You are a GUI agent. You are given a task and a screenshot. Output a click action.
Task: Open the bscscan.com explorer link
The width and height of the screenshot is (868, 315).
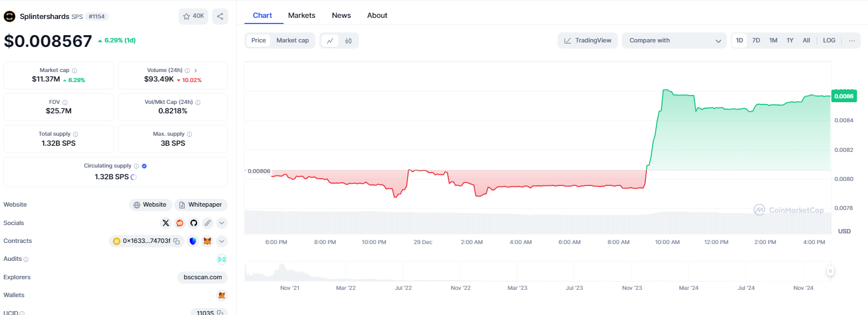pyautogui.click(x=203, y=277)
